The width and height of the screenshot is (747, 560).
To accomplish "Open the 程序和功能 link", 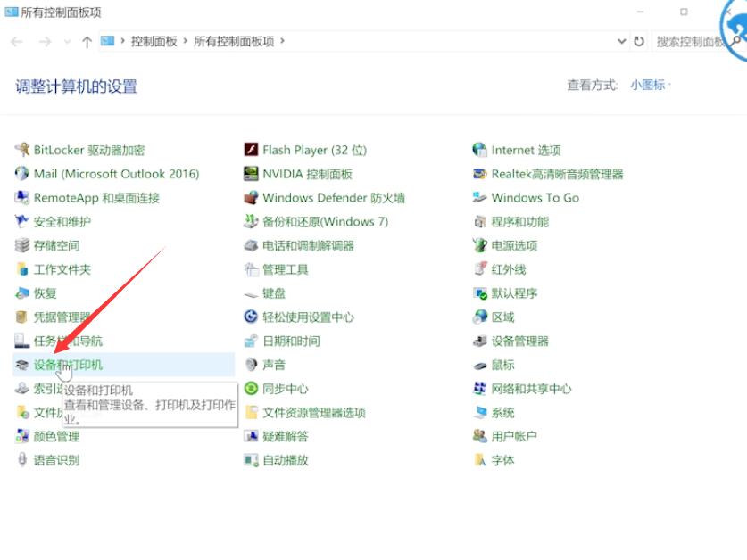I will [x=520, y=221].
